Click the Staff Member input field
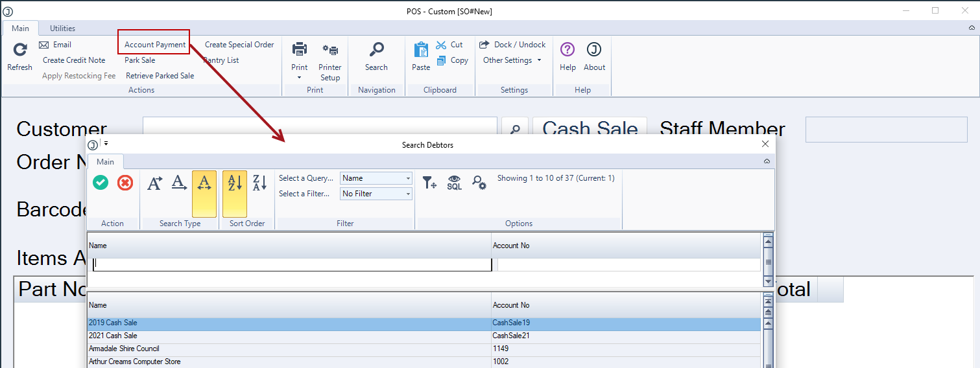 tap(886, 130)
